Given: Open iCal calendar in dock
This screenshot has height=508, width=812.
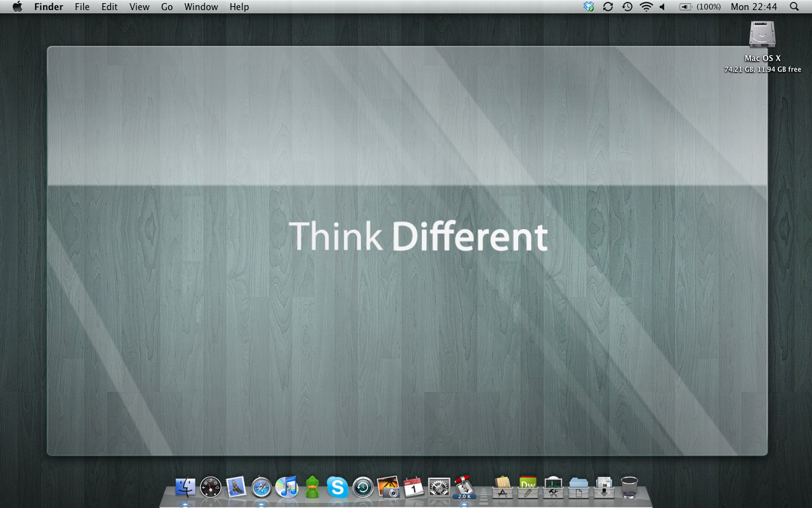Looking at the screenshot, I should pos(414,488).
